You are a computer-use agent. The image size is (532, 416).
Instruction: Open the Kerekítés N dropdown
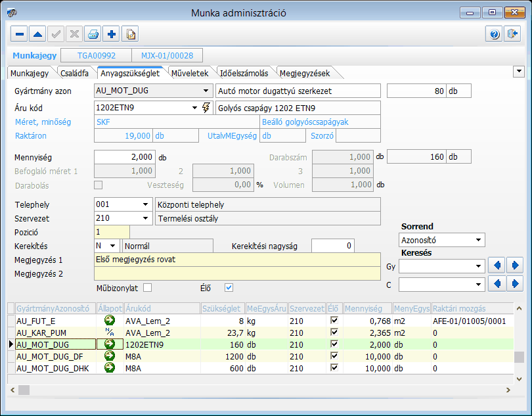coord(113,246)
